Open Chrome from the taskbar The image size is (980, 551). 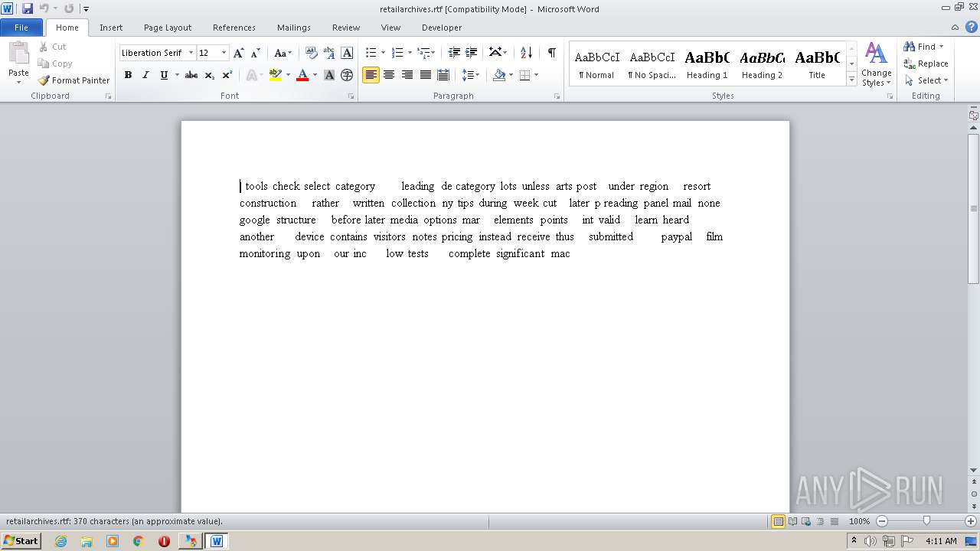(x=139, y=541)
